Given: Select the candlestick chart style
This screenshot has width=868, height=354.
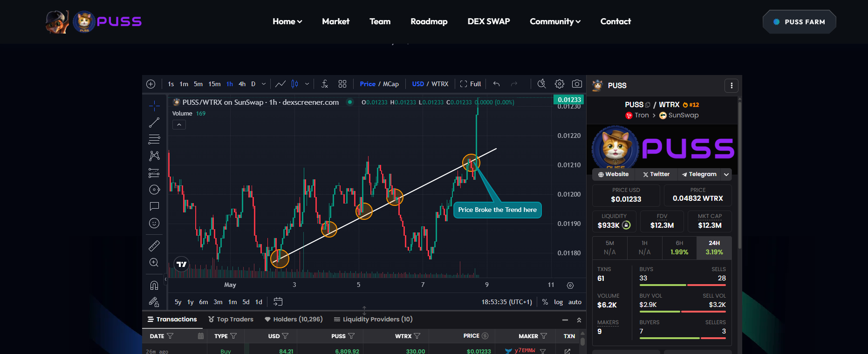Looking at the screenshot, I should 294,84.
